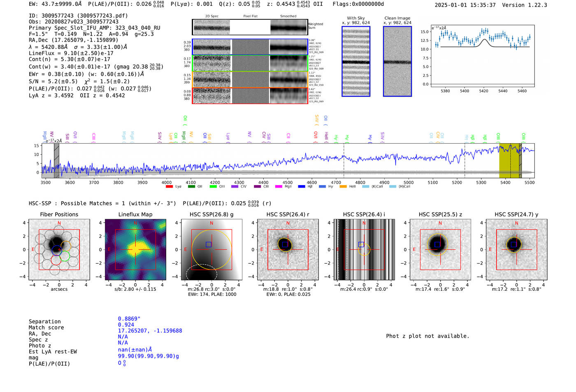Select the HSC SSP(26.4) r cutout
Viewport: 576px width, 392px height.
tap(288, 249)
